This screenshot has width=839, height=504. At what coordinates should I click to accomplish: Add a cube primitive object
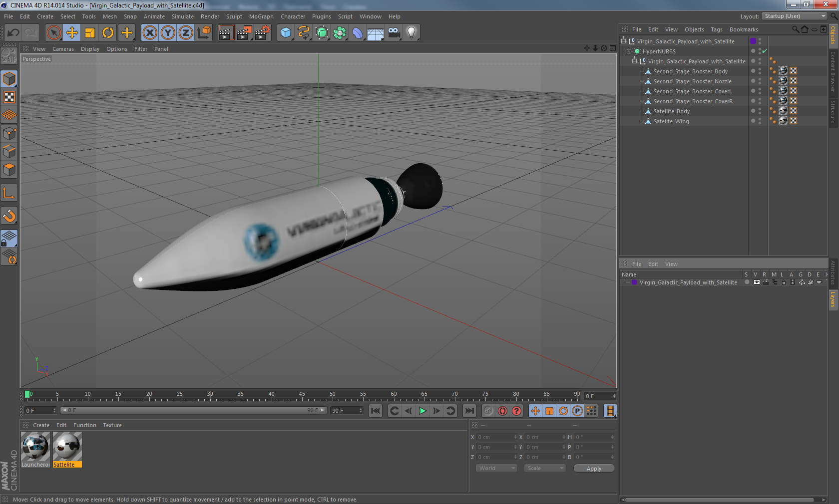point(286,33)
